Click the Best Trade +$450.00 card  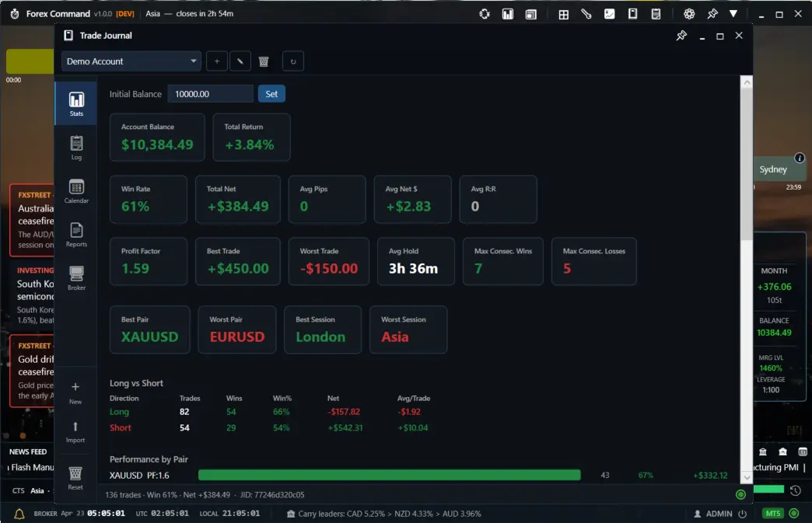click(x=238, y=262)
